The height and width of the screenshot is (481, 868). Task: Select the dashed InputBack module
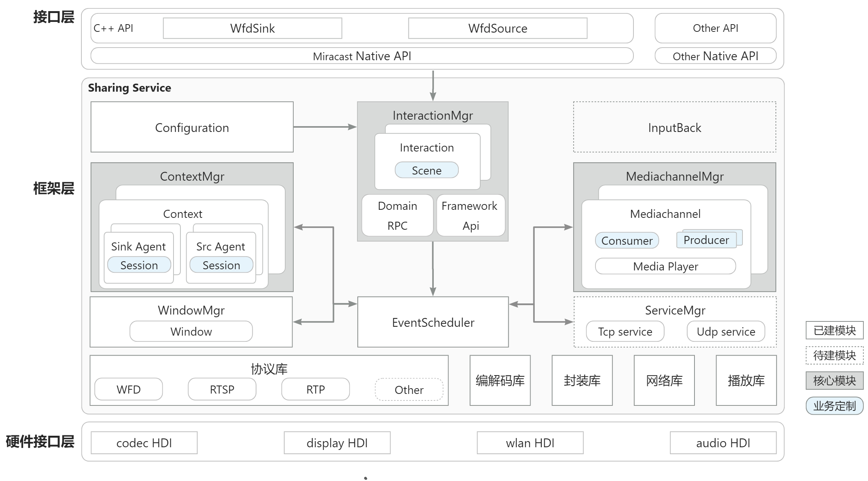tap(675, 127)
